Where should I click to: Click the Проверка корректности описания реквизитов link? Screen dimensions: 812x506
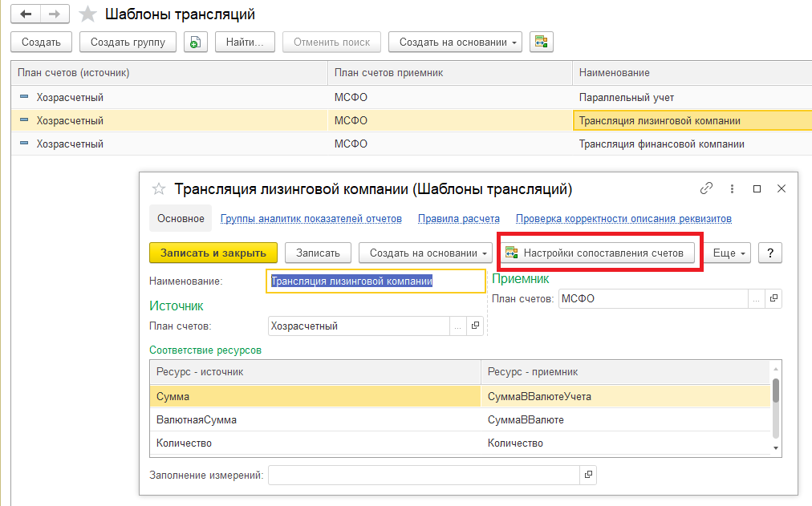click(x=623, y=218)
